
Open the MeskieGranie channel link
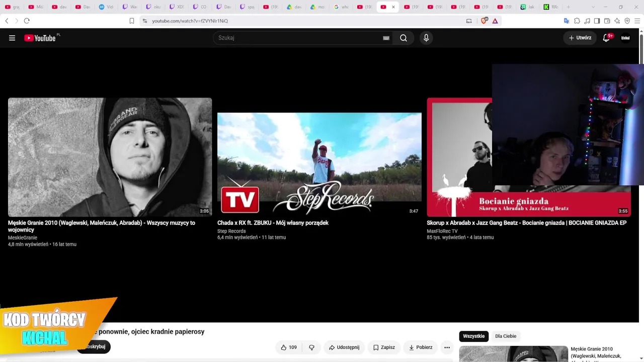(x=23, y=238)
